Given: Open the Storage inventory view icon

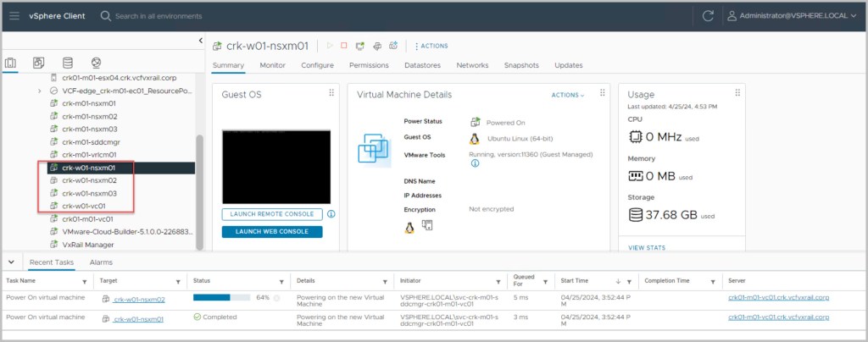Looking at the screenshot, I should 68,63.
